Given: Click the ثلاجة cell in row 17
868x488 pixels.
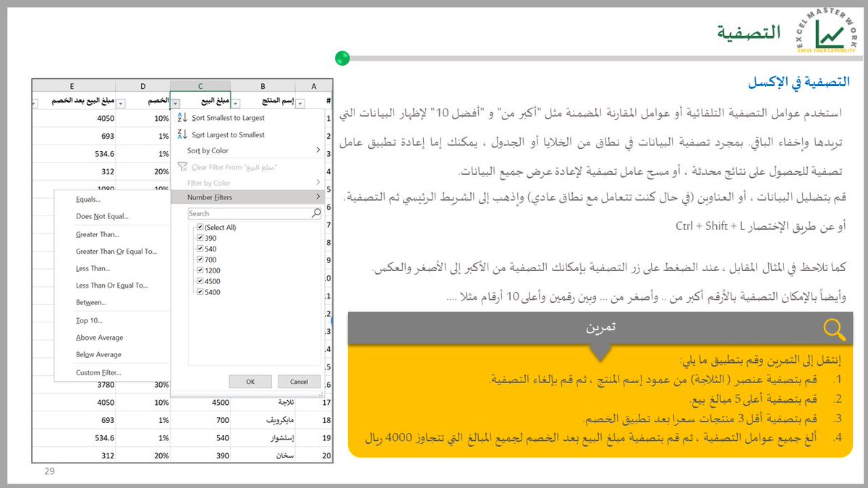Looking at the screenshot, I should click(x=263, y=403).
